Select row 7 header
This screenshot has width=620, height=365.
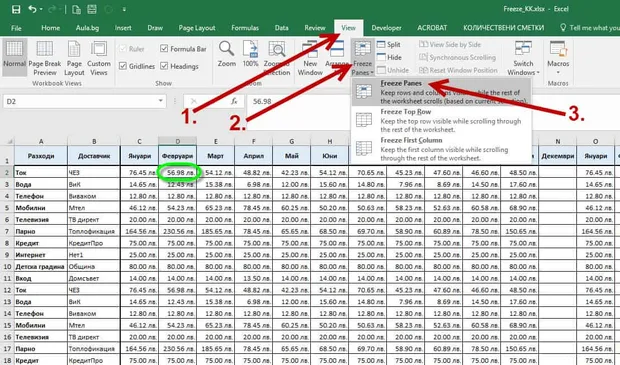7,231
